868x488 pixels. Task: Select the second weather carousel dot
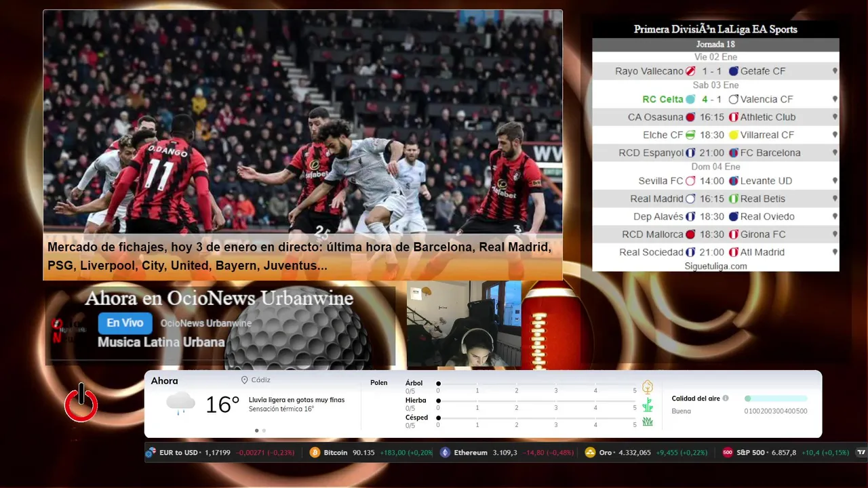click(264, 430)
